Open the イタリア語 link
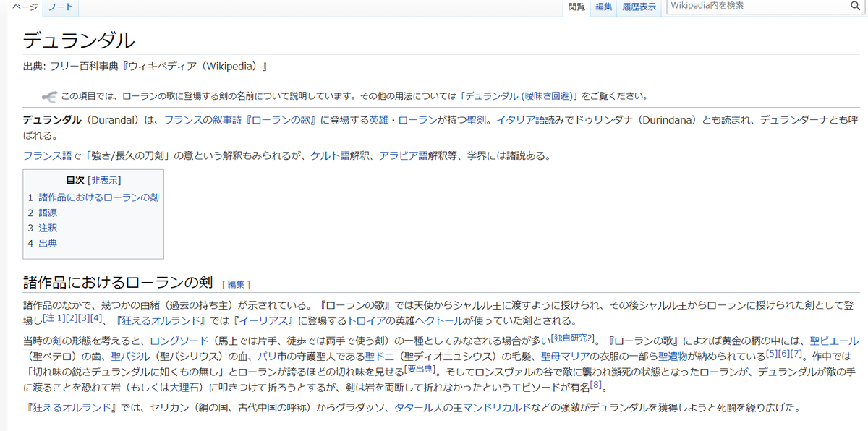Screen dimensions: 868x431 click(520, 120)
